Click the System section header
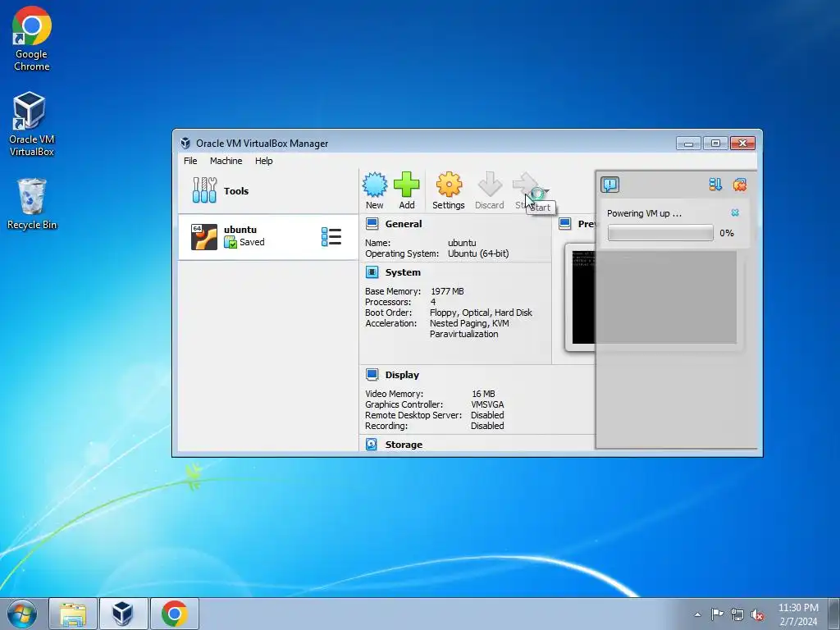Screen dimensions: 840x630 403,272
